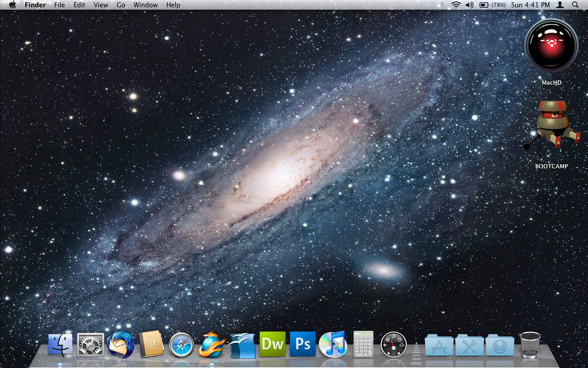Open the Trash in the dock

point(530,345)
